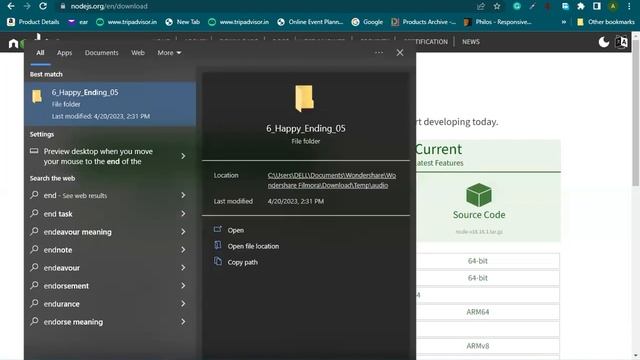Click the ARMv8 download cell
The height and width of the screenshot is (360, 640).
[x=478, y=346]
